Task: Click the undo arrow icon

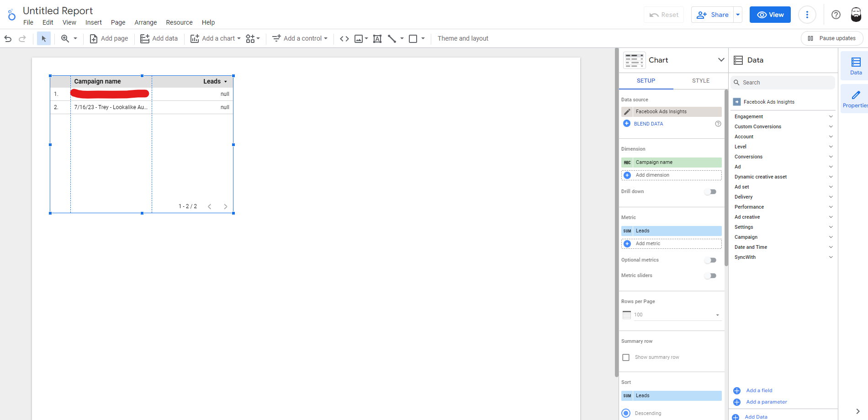Action: click(8, 39)
